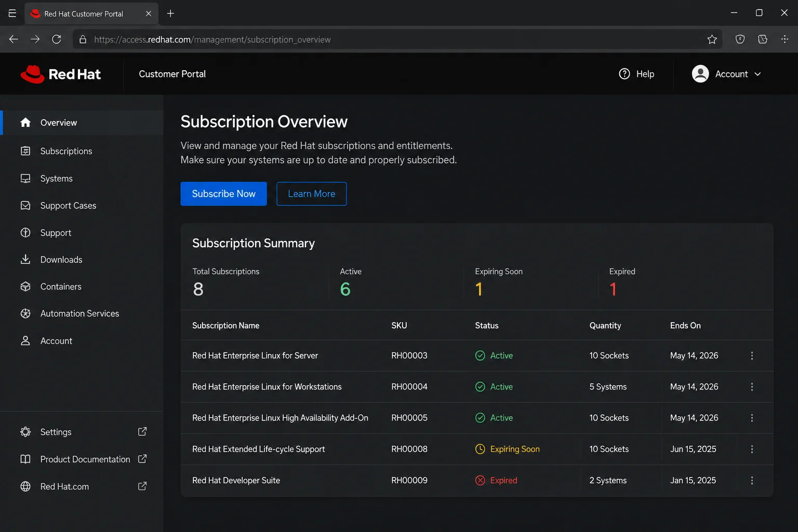Open Systems in the sidebar
This screenshot has height=532, width=798.
pos(83,178)
